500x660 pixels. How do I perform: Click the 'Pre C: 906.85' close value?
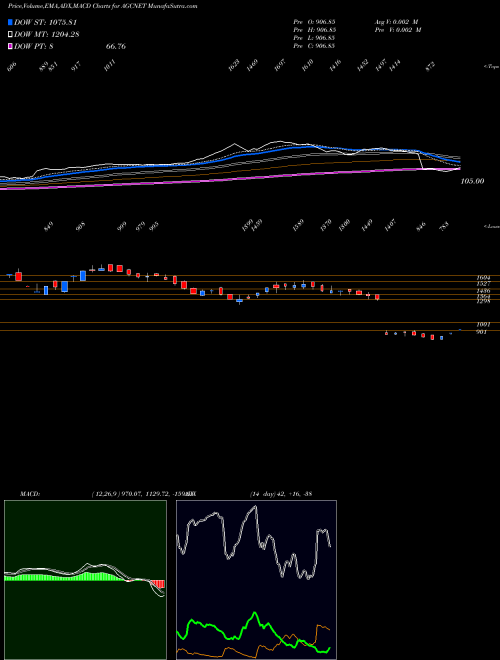click(x=314, y=46)
